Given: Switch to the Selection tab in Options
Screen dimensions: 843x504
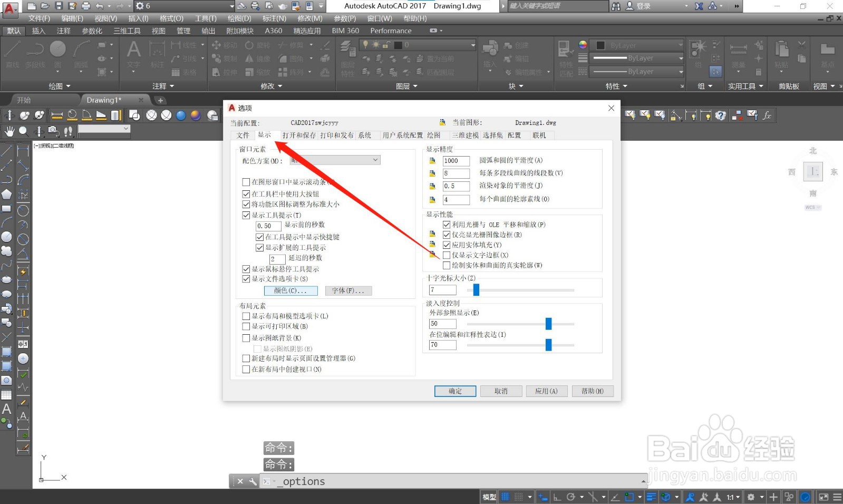Looking at the screenshot, I should click(493, 135).
